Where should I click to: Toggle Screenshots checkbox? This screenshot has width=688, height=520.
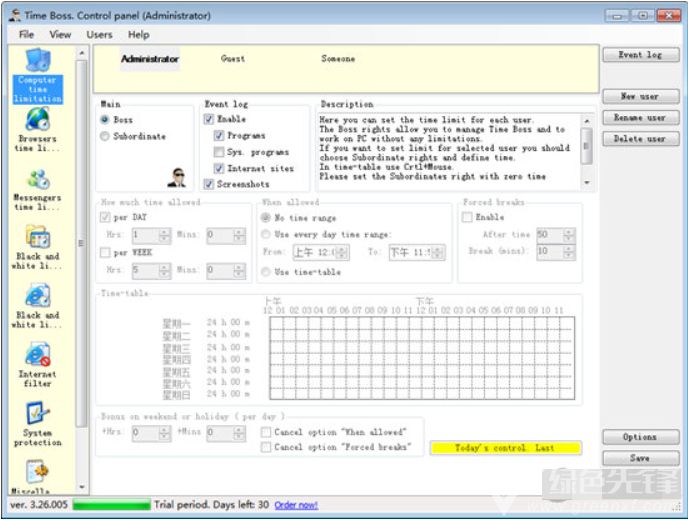209,184
